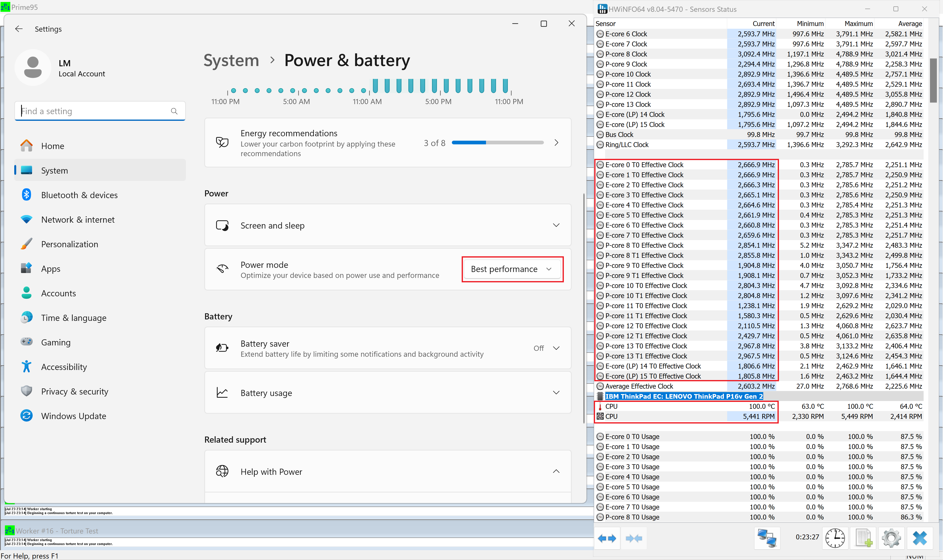Image resolution: width=943 pixels, height=560 pixels.
Task: Click the LM account avatar icon
Action: 33,67
